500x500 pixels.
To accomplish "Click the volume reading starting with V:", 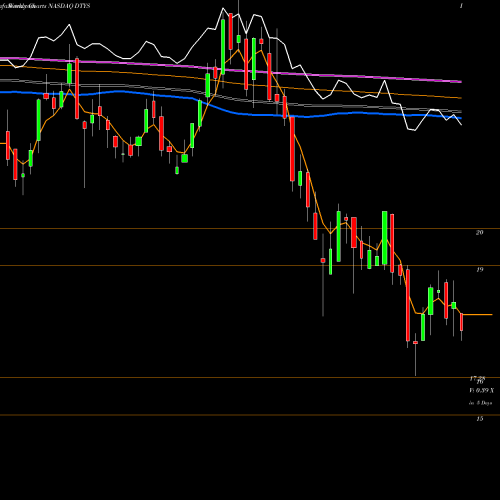I will 482,390.
